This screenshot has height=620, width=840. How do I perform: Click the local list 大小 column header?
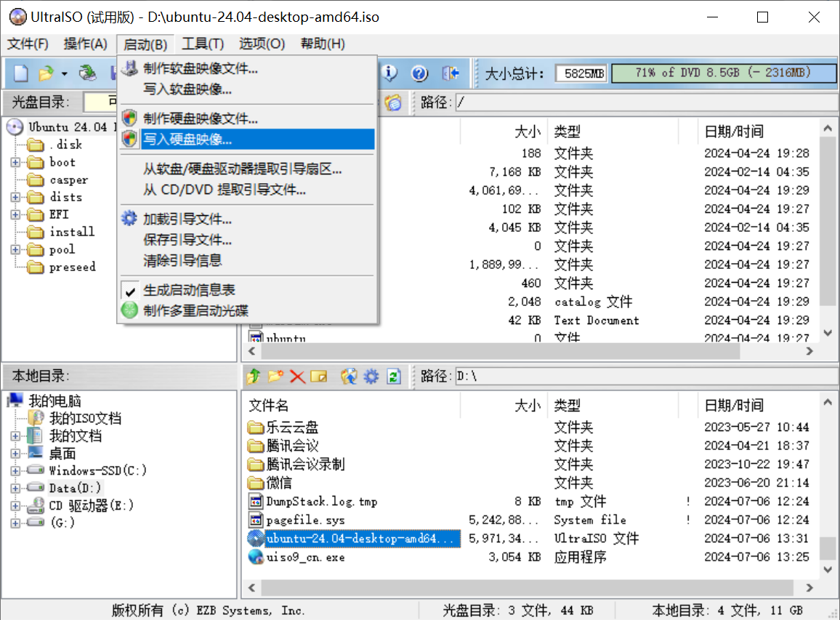click(x=504, y=406)
